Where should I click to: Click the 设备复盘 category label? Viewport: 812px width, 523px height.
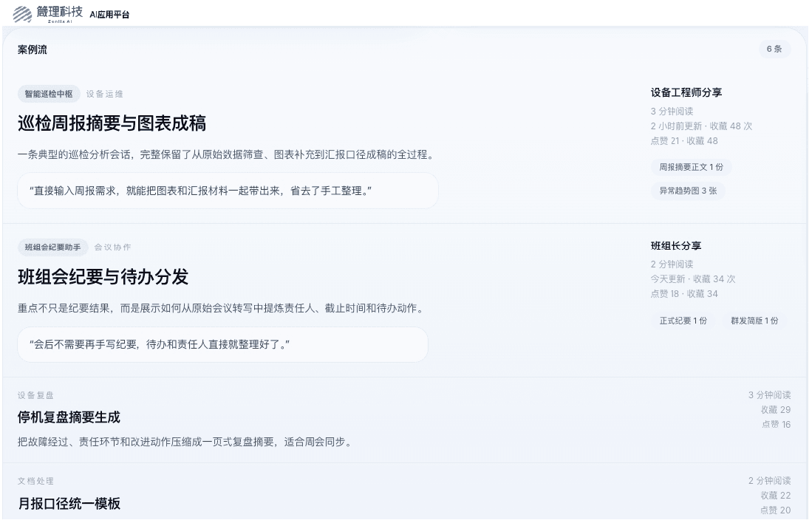35,395
